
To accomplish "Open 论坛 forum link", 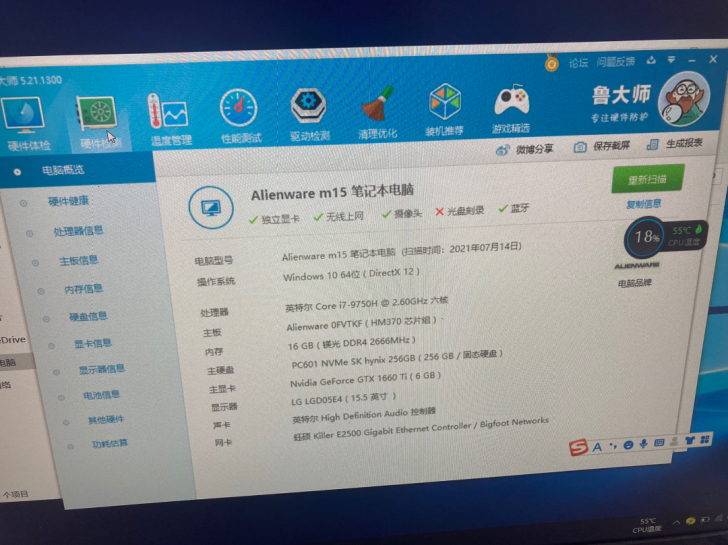I will point(578,63).
